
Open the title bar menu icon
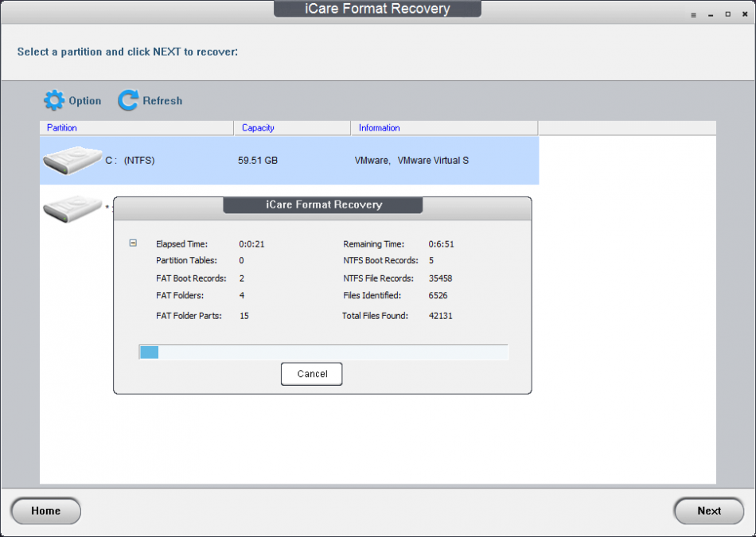693,15
